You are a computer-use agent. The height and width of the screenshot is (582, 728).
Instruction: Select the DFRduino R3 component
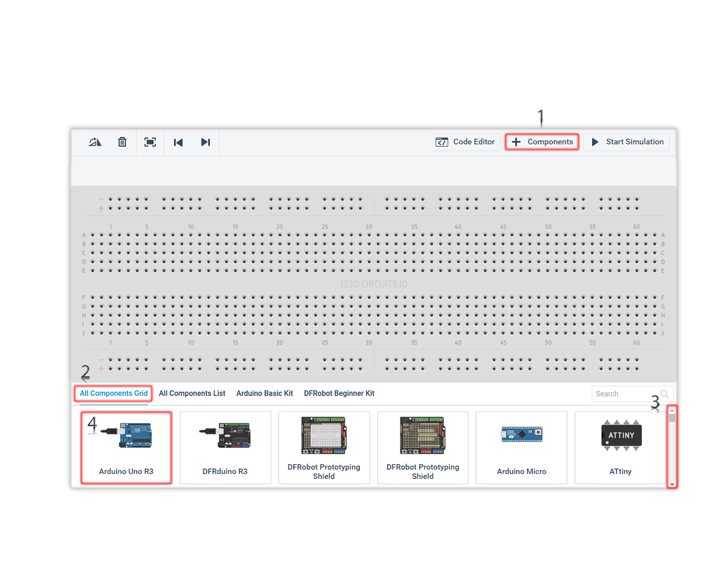[225, 448]
